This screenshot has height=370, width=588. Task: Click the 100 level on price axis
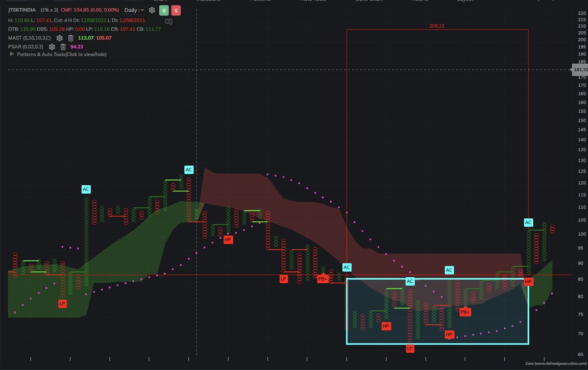click(582, 233)
